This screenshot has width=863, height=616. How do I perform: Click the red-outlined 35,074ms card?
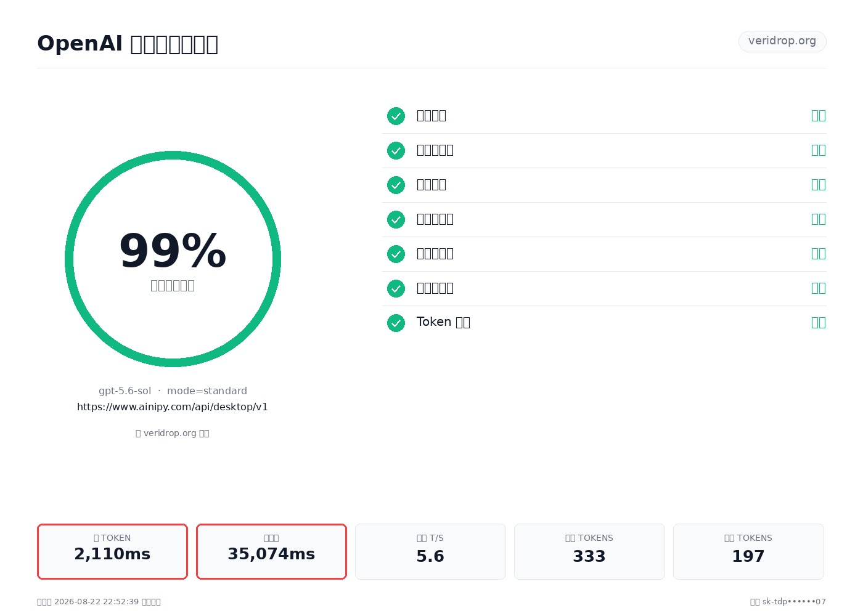271,551
